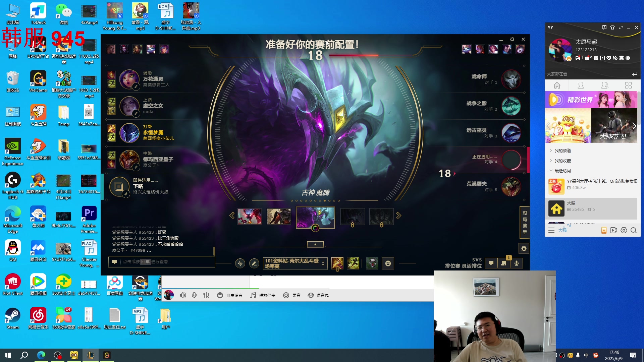Mute the speaker in YY voice bar
644x362 pixels.
click(x=183, y=295)
